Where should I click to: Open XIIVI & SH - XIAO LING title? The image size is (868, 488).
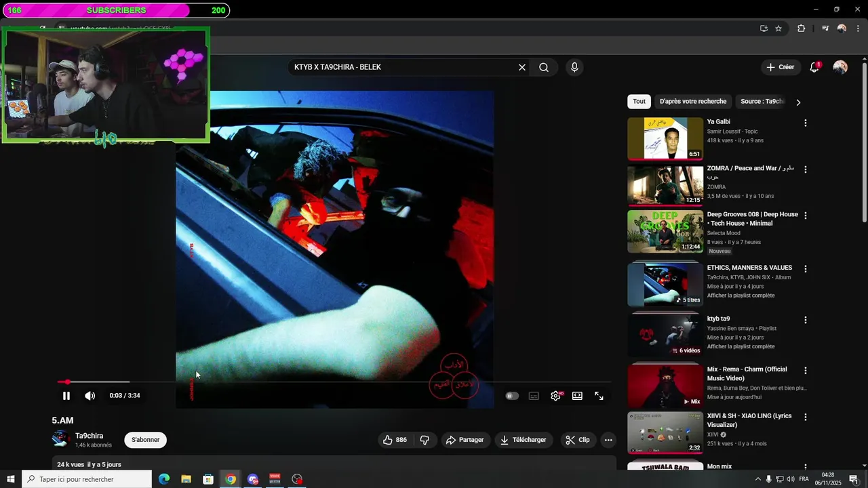pos(749,420)
